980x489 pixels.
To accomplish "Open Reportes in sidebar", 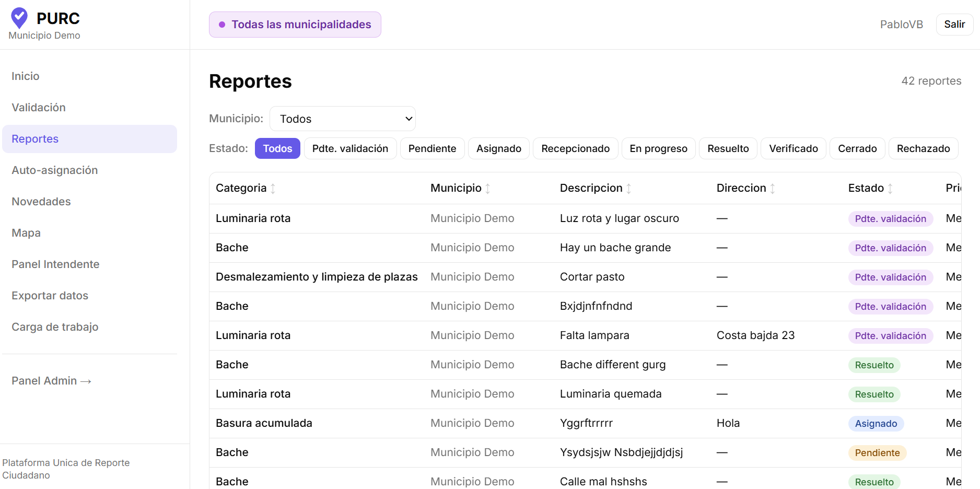I will 89,139.
